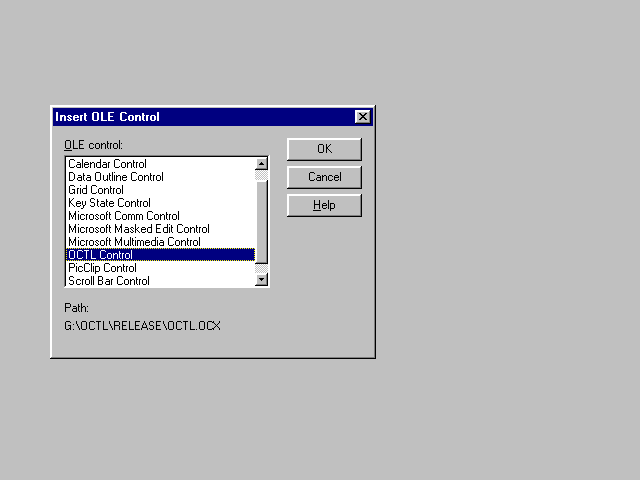Choose Microsoft Masked Edit Control
Viewport: 640px width, 480px height.
(x=138, y=229)
